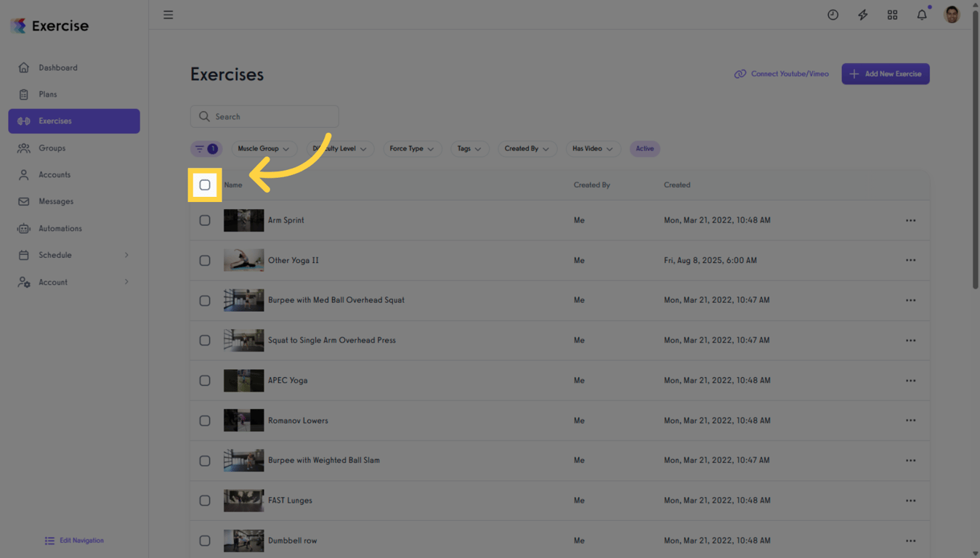The width and height of the screenshot is (980, 558).
Task: Click the lightning bolt quick actions icon
Action: click(x=862, y=15)
